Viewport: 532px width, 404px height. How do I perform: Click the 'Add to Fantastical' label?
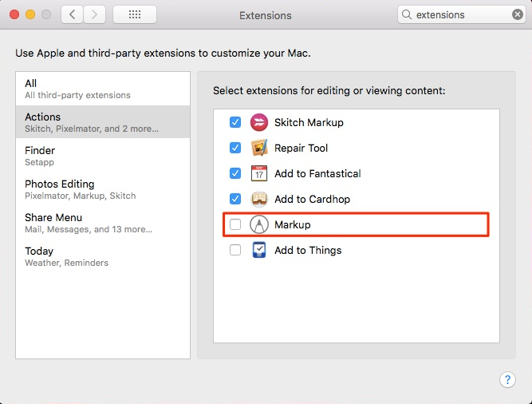317,173
